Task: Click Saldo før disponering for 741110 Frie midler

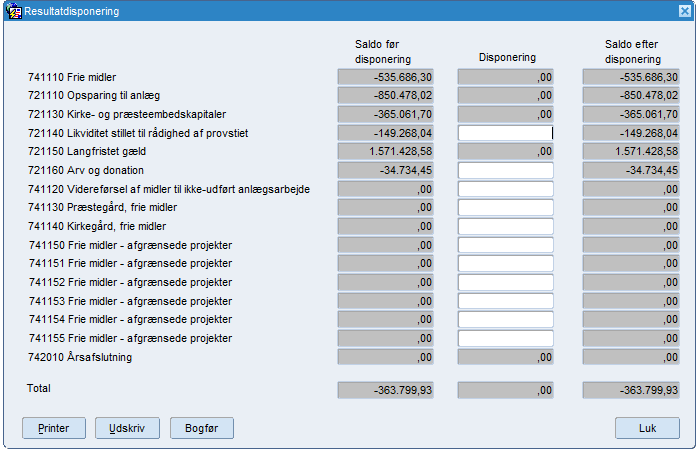Action: (x=385, y=77)
